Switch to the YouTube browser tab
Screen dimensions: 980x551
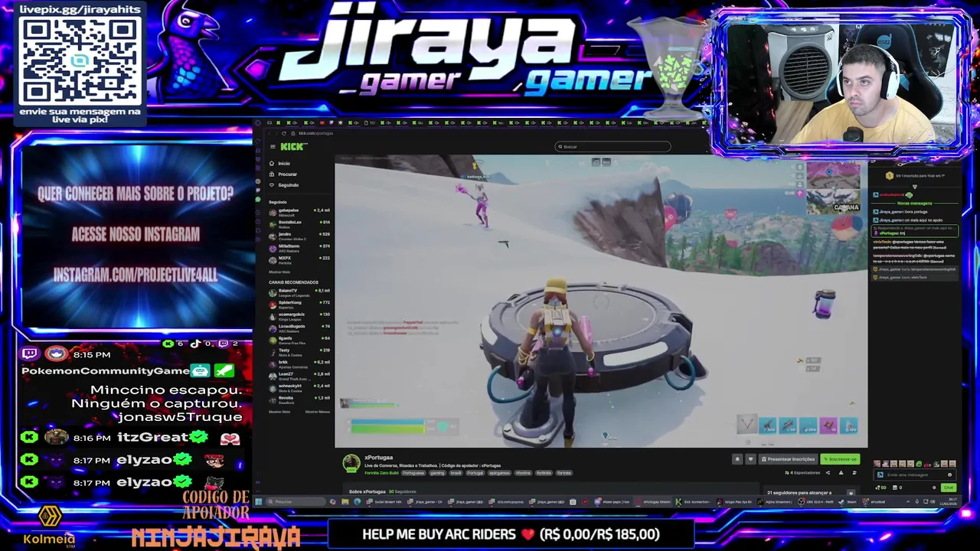click(x=322, y=122)
